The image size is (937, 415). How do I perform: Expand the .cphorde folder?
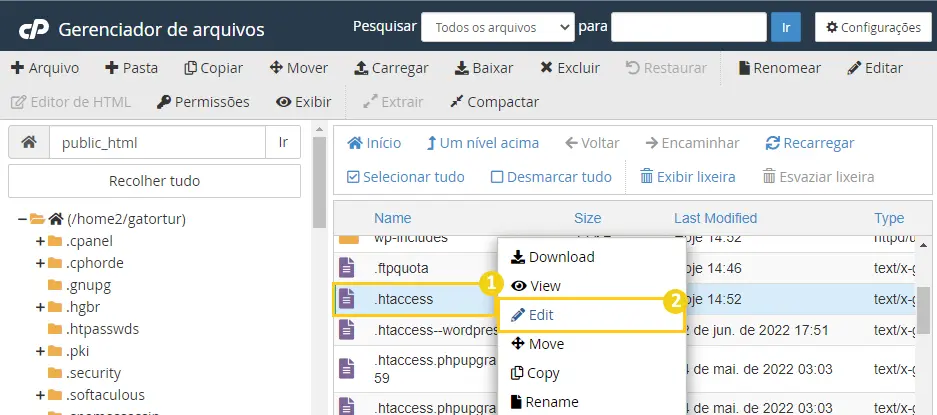point(40,263)
